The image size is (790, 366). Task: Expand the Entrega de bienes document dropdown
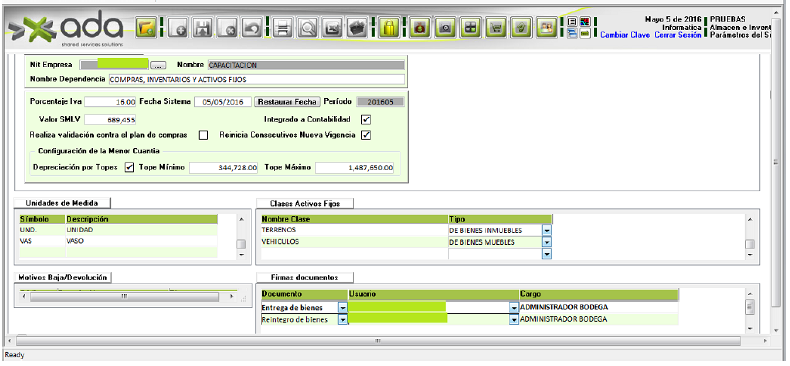click(x=343, y=307)
